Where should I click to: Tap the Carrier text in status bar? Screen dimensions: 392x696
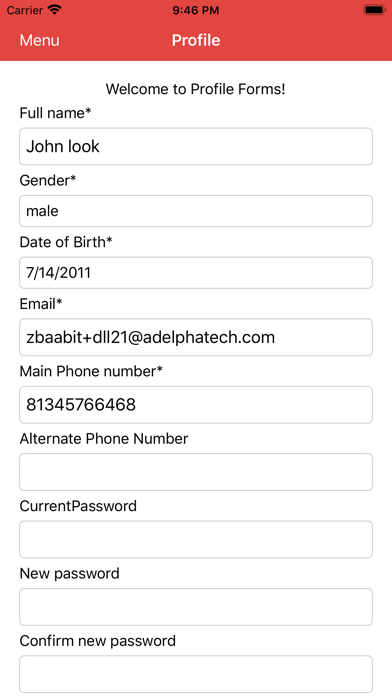25,10
